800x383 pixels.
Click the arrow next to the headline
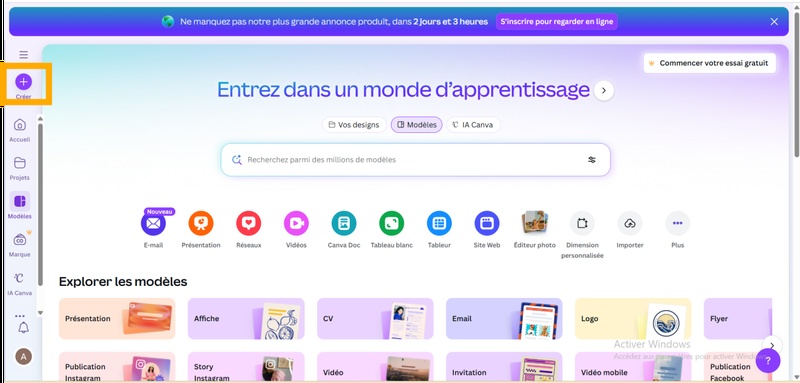[604, 90]
